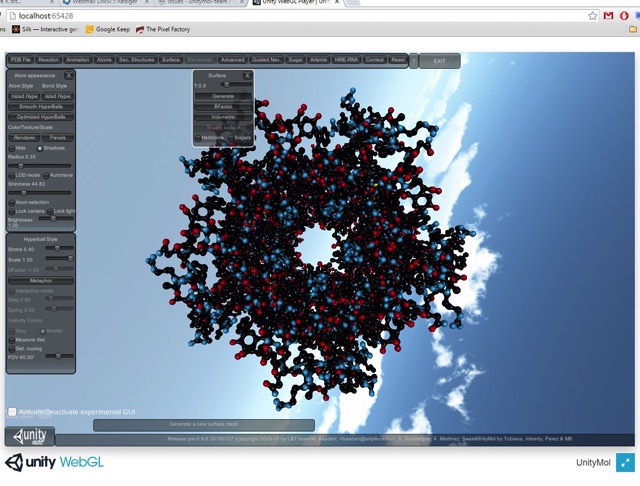
Task: Adjust the Shrink slider
Action: coord(60,248)
